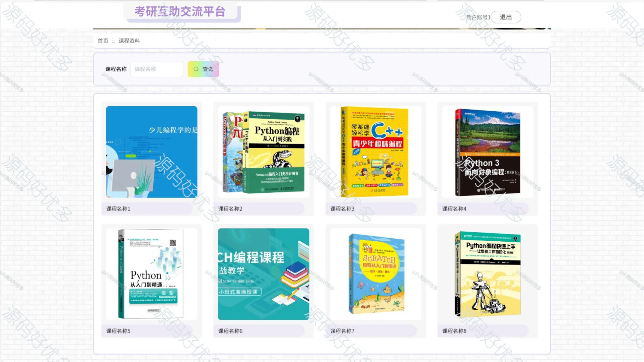Click the 课程名称6 title label

230,331
